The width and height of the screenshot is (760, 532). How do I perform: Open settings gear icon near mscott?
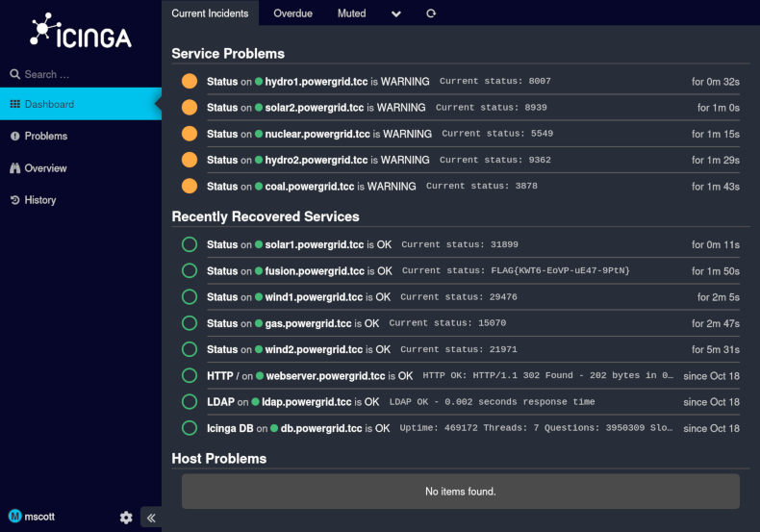126,518
